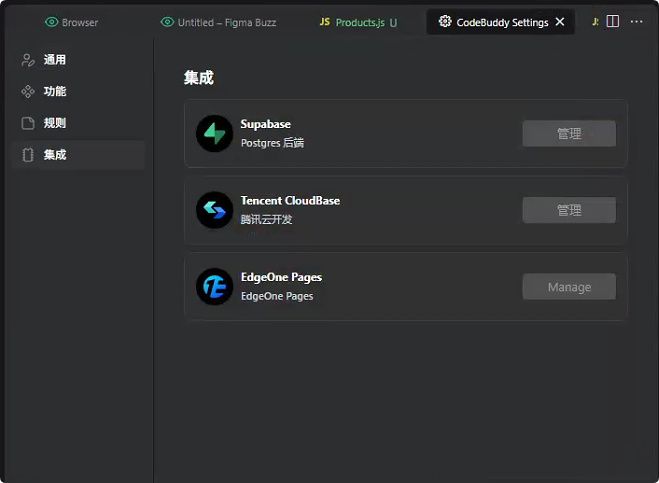Open the more actions ellipsis menu
659x483 pixels.
636,21
